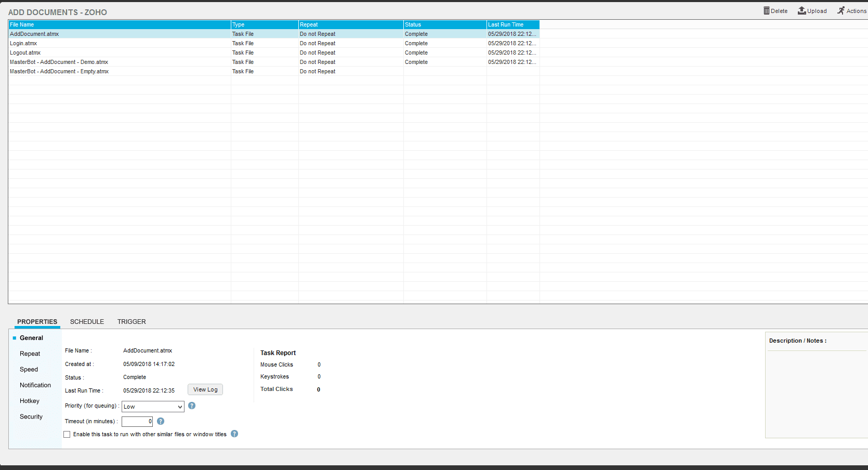The width and height of the screenshot is (868, 470).
Task: Open the Priority for queuing dropdown
Action: pos(153,407)
